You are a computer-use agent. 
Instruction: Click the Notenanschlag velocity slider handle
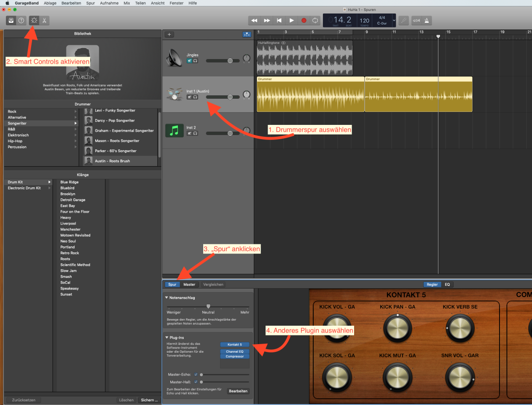tap(208, 306)
